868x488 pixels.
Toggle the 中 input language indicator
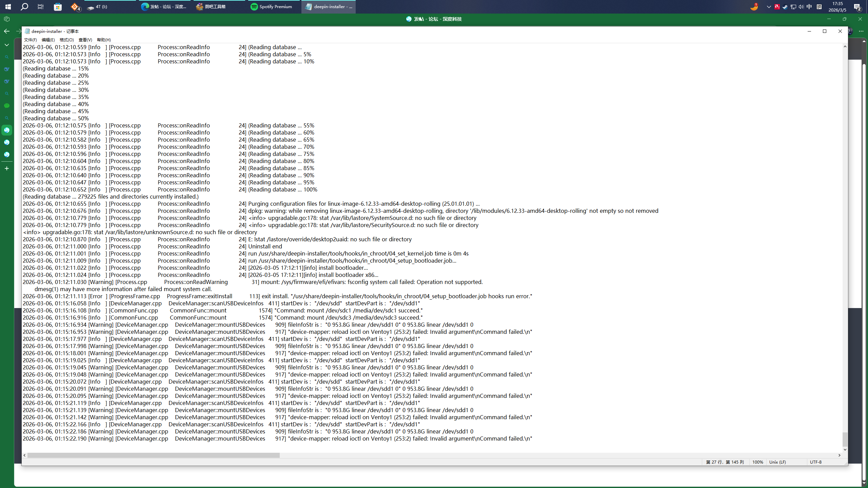coord(809,7)
